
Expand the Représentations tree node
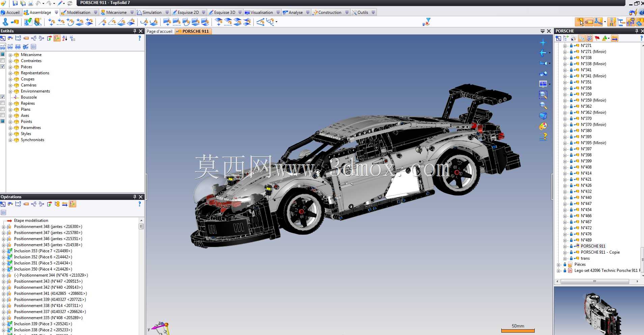coord(10,73)
